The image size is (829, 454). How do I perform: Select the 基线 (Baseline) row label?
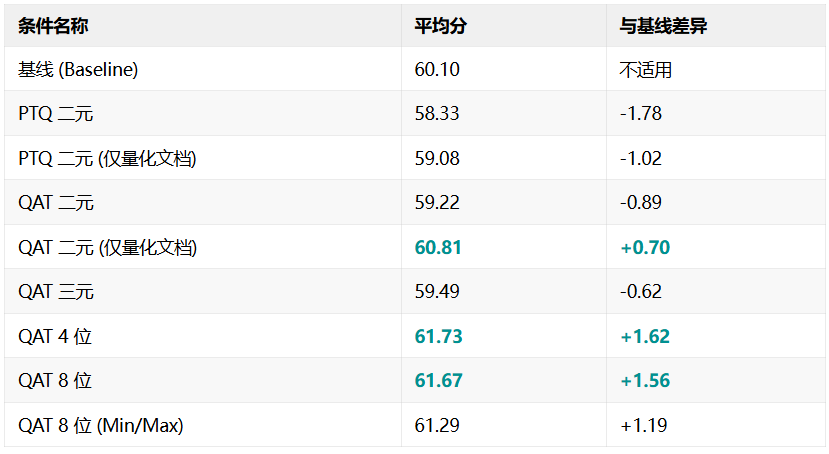78,69
